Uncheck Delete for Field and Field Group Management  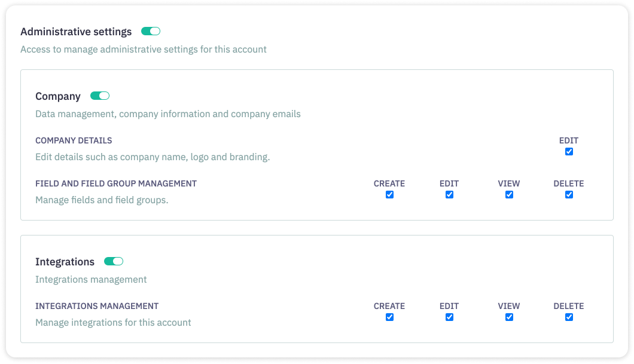point(569,195)
